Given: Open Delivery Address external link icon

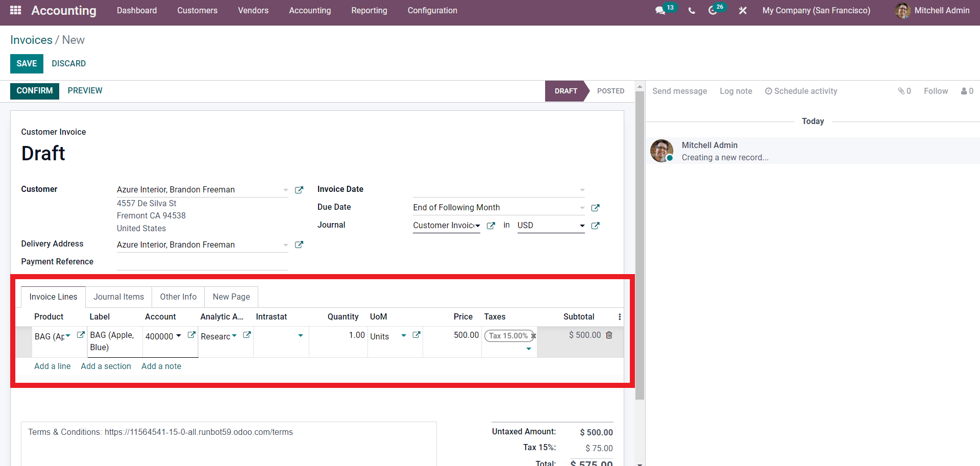Looking at the screenshot, I should tap(299, 245).
